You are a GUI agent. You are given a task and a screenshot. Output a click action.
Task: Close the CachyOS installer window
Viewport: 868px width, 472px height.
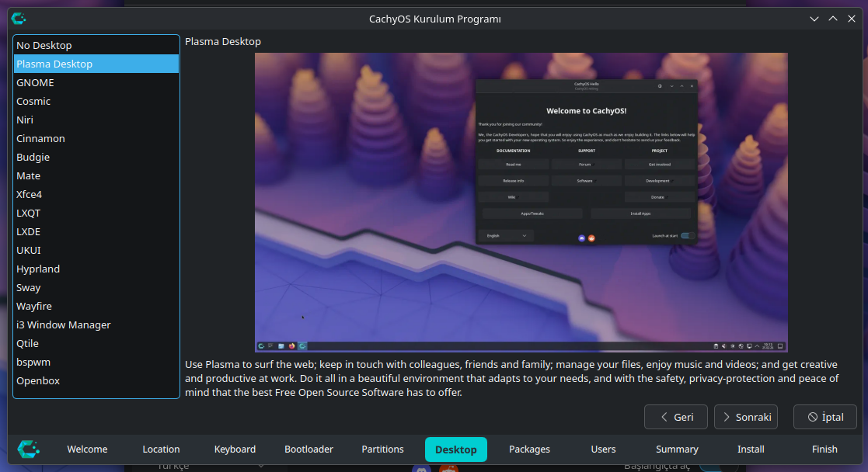(x=852, y=19)
